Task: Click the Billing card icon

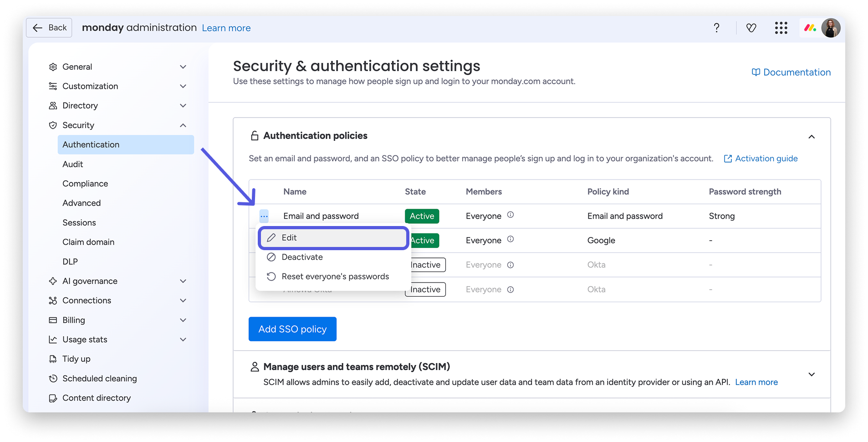Action: [53, 320]
